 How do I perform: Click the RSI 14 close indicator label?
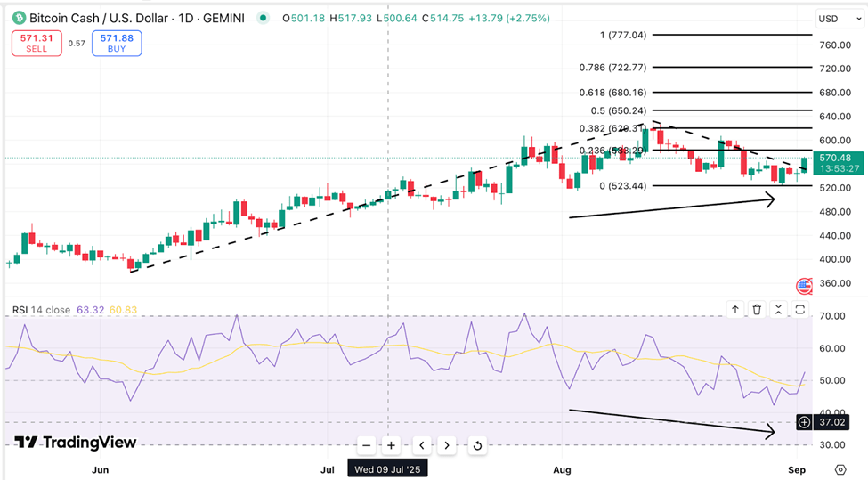pyautogui.click(x=41, y=310)
